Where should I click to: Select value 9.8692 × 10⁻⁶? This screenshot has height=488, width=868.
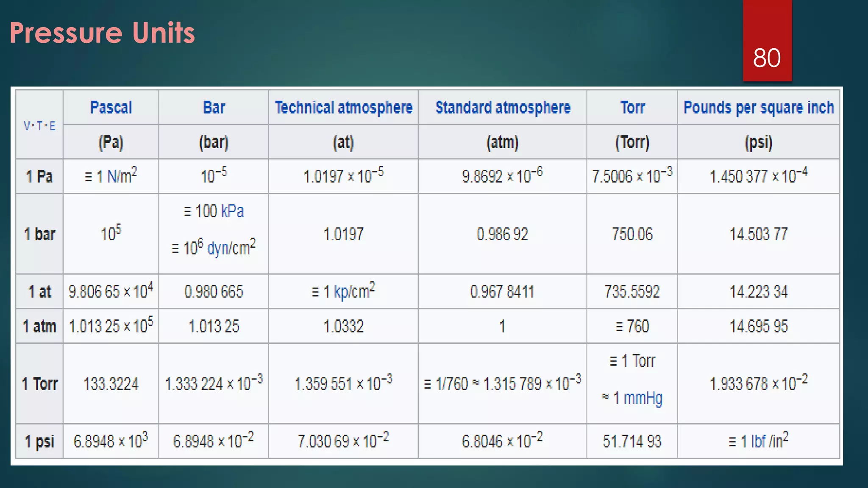[x=503, y=175]
